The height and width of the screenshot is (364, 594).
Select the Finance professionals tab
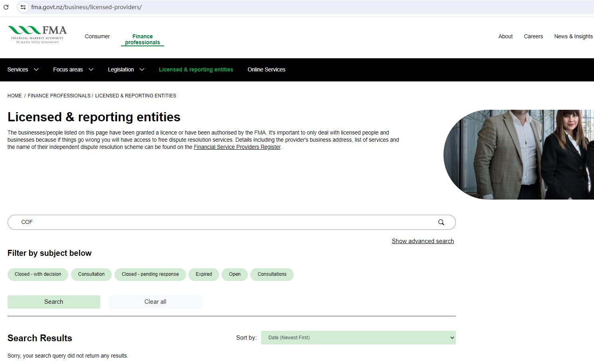tap(143, 39)
